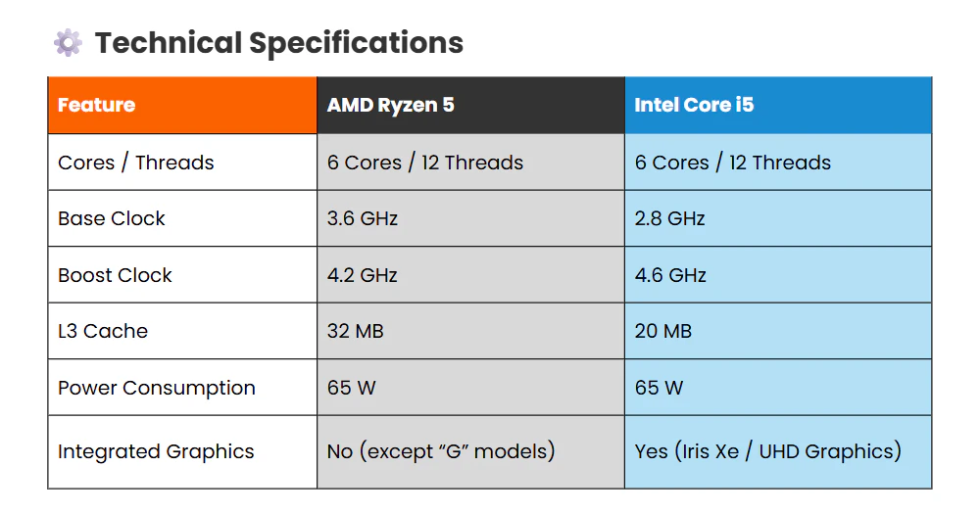Click the Integrated Graphics row label
Viewport: 980px width, 514px height.
156,451
